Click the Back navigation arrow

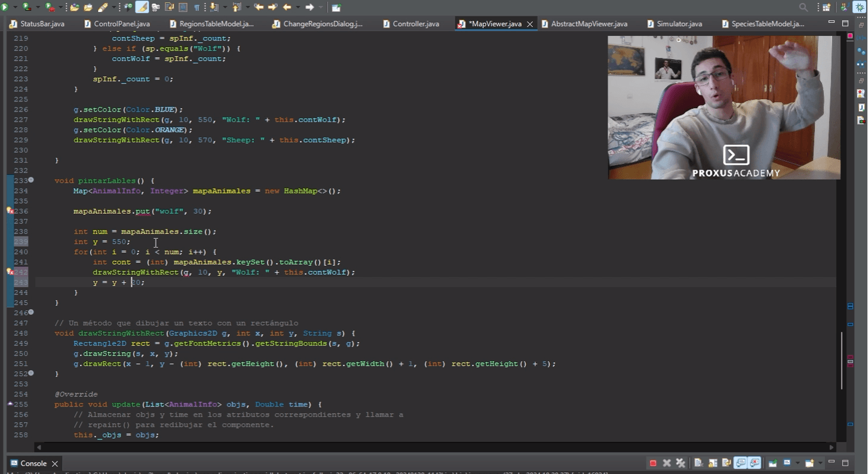click(x=287, y=8)
